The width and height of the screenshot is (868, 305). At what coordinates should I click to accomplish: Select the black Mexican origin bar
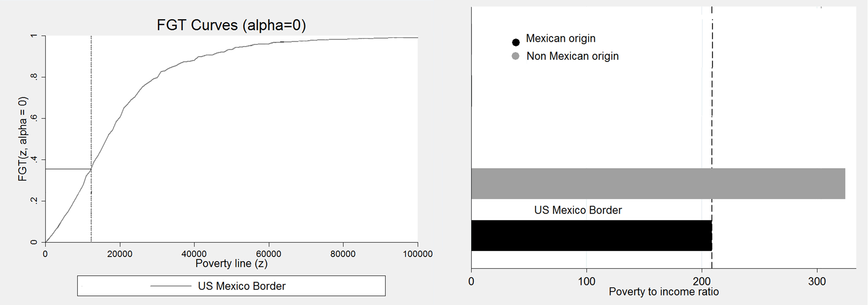coord(591,235)
